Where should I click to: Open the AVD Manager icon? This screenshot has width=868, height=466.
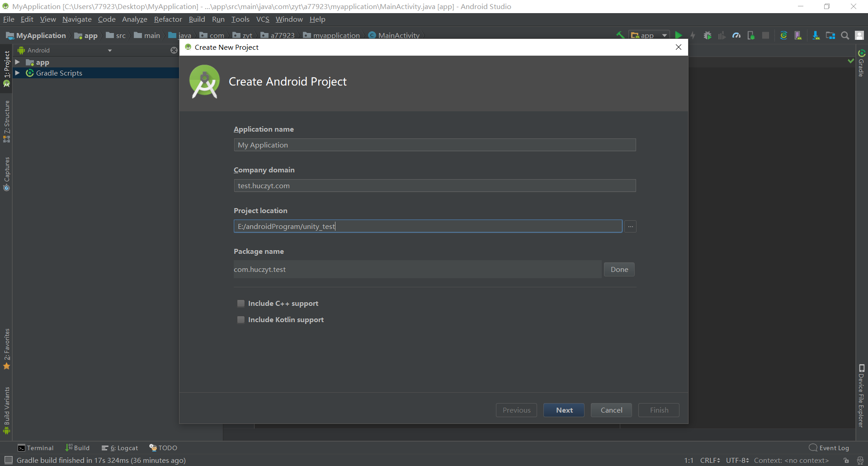(x=798, y=35)
